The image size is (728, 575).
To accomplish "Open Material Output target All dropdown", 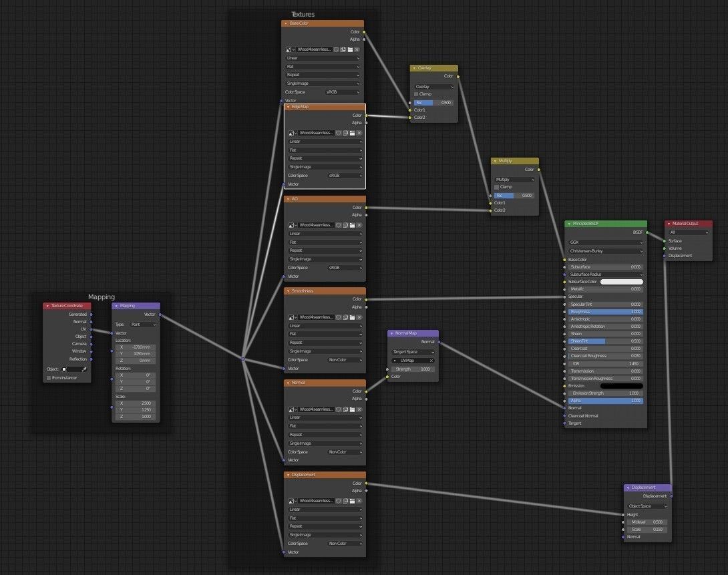I will [689, 232].
